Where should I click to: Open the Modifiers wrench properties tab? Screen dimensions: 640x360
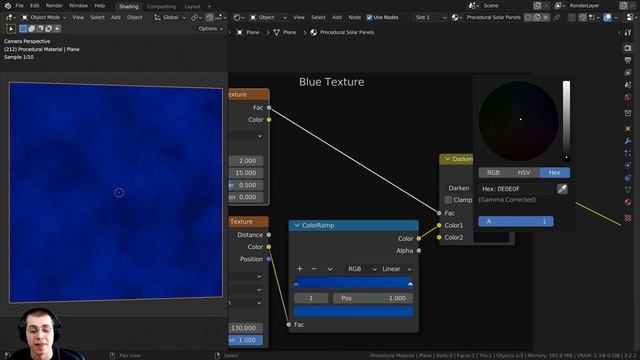(x=628, y=141)
